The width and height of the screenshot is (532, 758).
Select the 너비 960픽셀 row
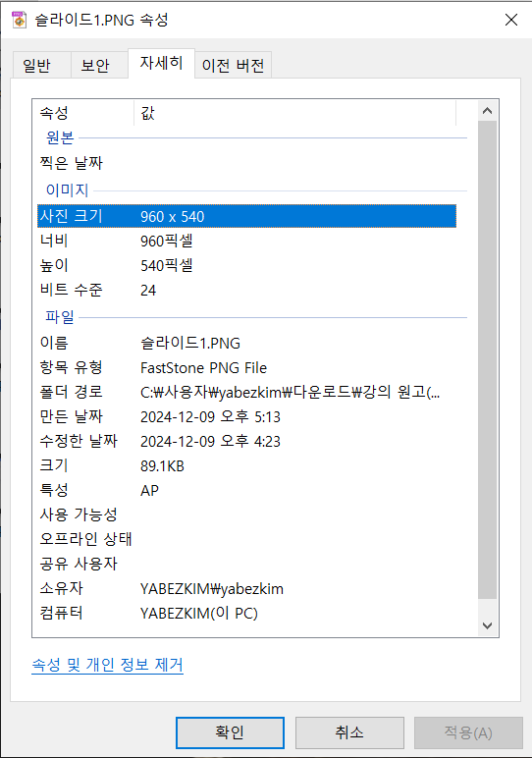point(247,241)
